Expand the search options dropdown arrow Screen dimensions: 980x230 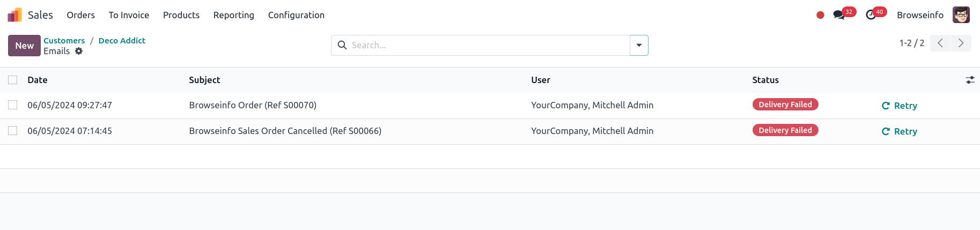pyautogui.click(x=639, y=46)
